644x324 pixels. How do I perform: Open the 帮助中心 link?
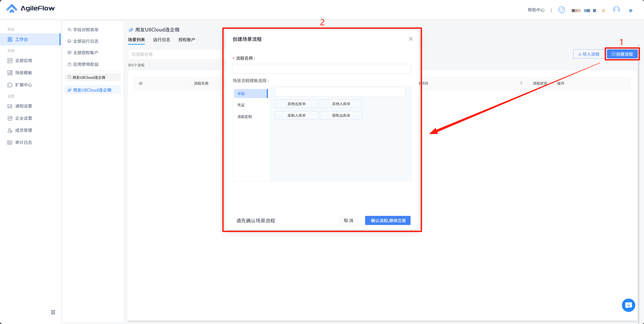[x=536, y=10]
